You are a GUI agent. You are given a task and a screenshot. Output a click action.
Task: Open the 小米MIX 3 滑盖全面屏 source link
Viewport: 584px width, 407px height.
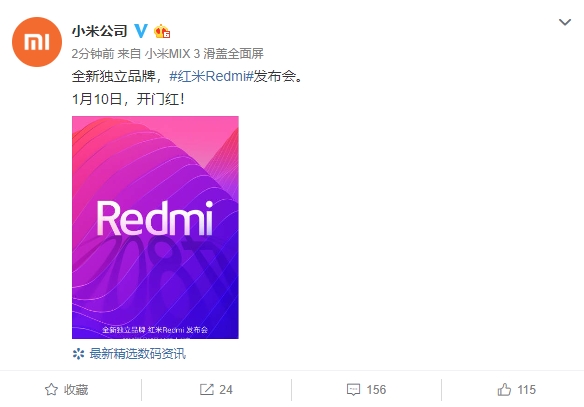click(x=204, y=54)
